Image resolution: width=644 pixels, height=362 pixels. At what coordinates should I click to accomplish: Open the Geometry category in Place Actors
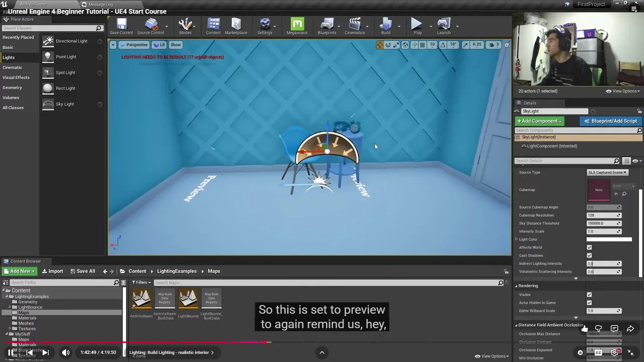(12, 87)
